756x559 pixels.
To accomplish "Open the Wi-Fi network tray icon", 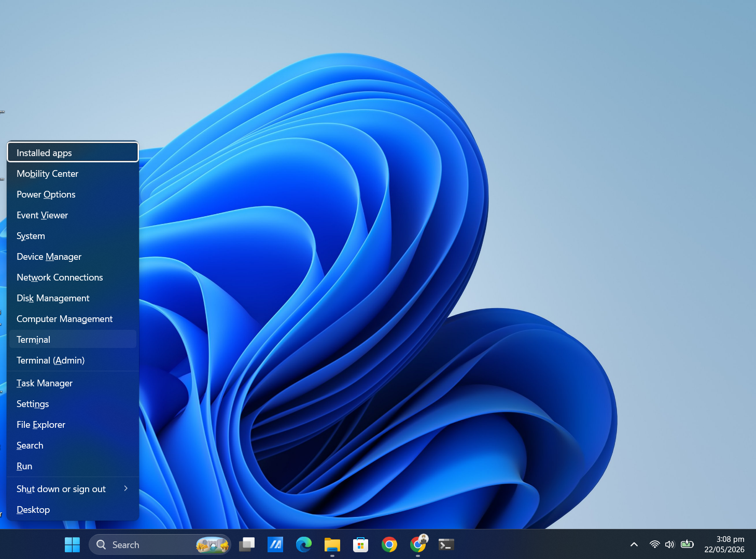I will tap(654, 544).
